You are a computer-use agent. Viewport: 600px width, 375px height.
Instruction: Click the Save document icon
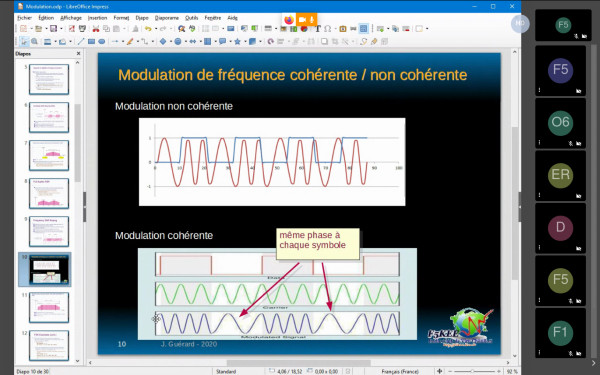tap(53, 29)
